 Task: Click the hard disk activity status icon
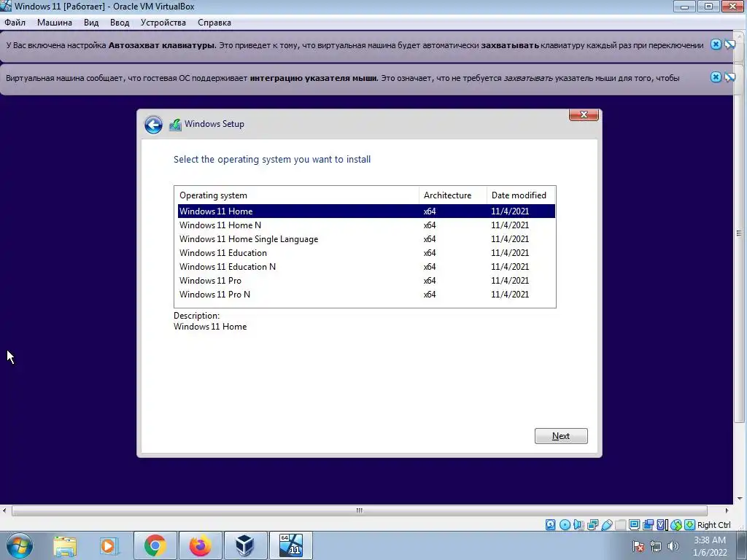coord(550,525)
